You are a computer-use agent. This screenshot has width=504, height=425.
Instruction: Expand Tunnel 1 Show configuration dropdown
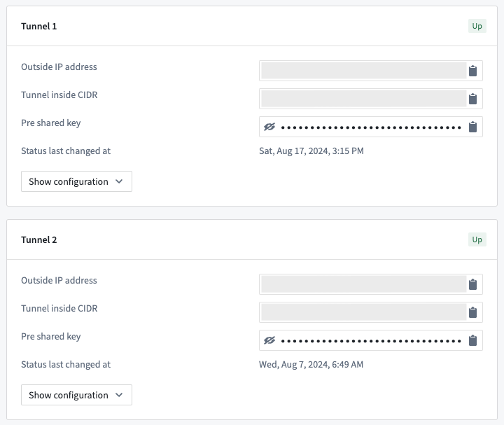tap(76, 181)
